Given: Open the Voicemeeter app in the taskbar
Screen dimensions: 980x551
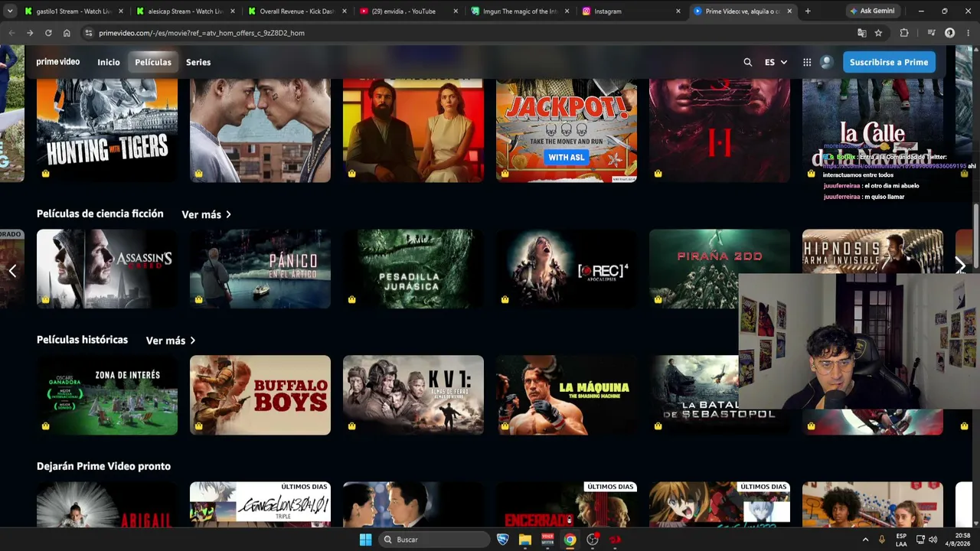Looking at the screenshot, I should (547, 540).
